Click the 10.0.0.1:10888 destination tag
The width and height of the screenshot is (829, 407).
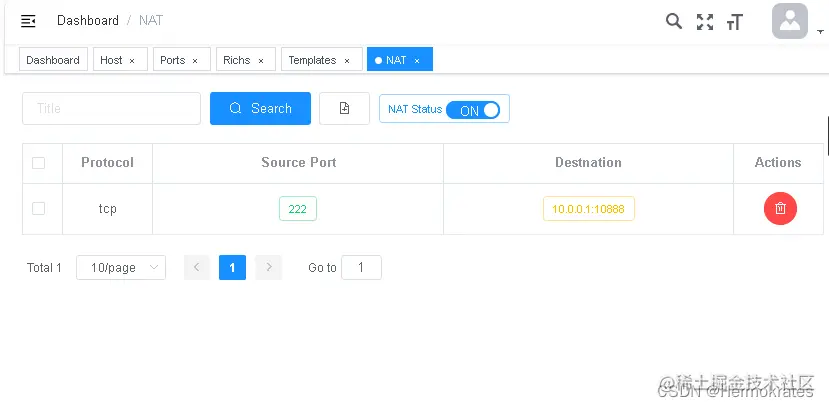588,209
